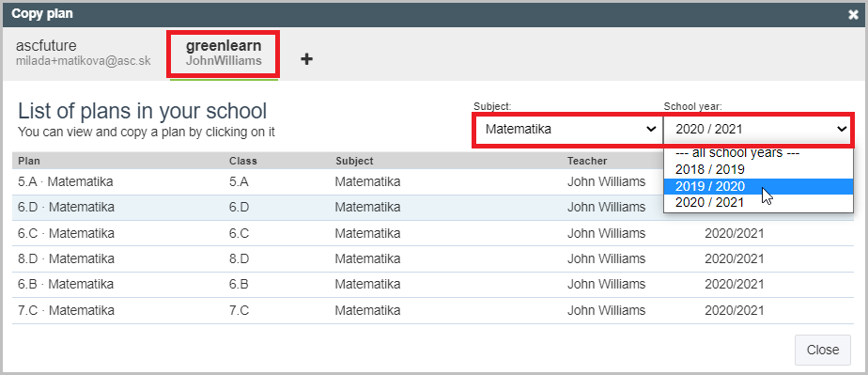This screenshot has height=375, width=868.
Task: Click the Plan column header
Action: click(29, 162)
